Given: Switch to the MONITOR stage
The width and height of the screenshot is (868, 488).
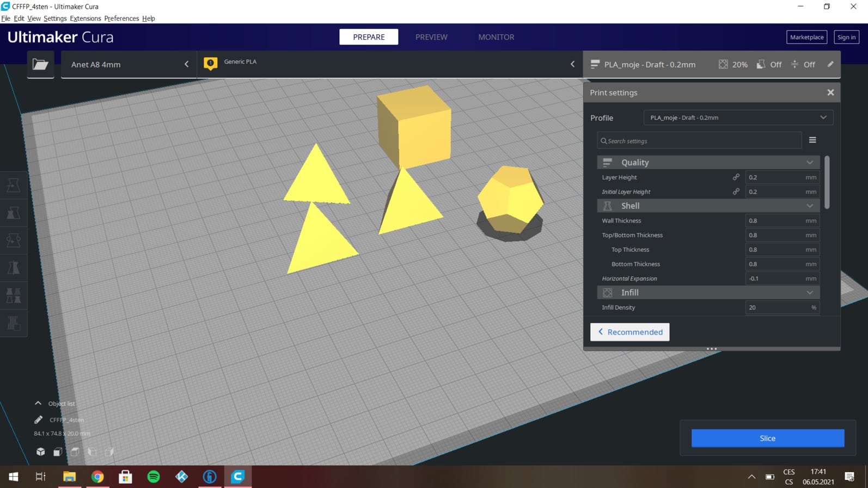Looking at the screenshot, I should (496, 37).
